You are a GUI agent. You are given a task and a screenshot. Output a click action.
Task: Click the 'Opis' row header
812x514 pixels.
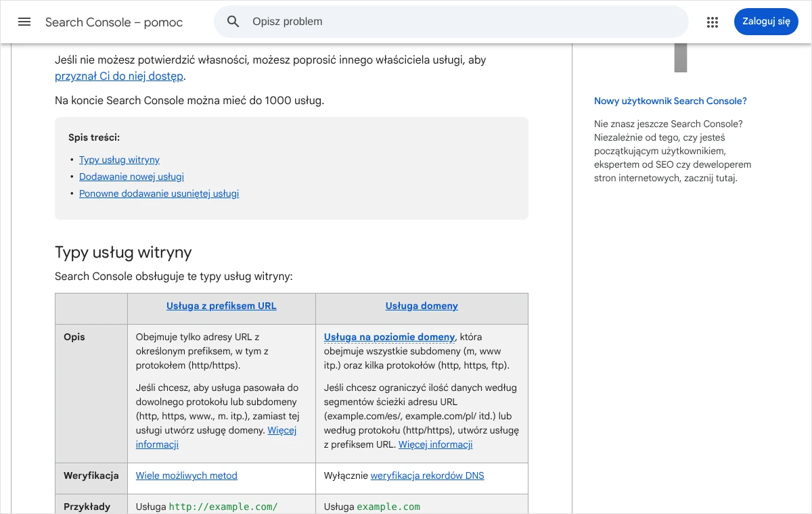[74, 337]
